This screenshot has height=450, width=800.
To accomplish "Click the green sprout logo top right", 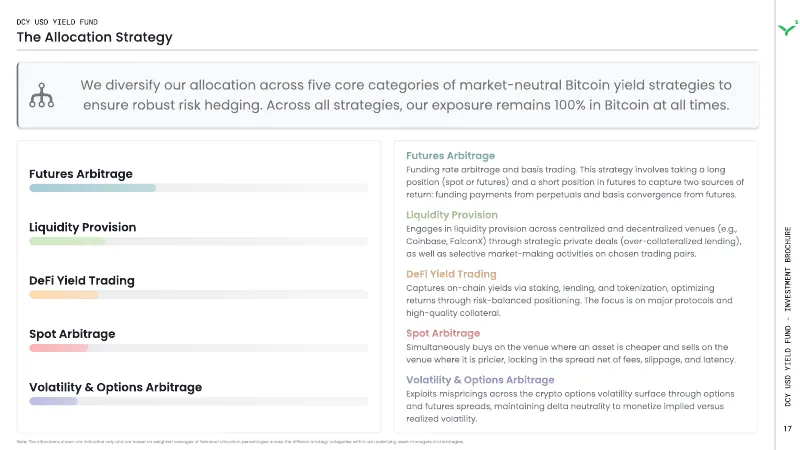I will coord(788,28).
